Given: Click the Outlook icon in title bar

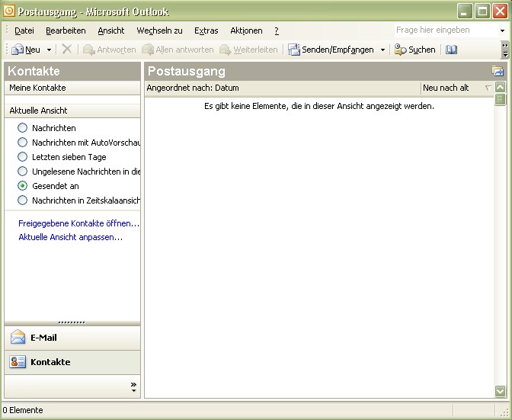Looking at the screenshot, I should (x=9, y=11).
